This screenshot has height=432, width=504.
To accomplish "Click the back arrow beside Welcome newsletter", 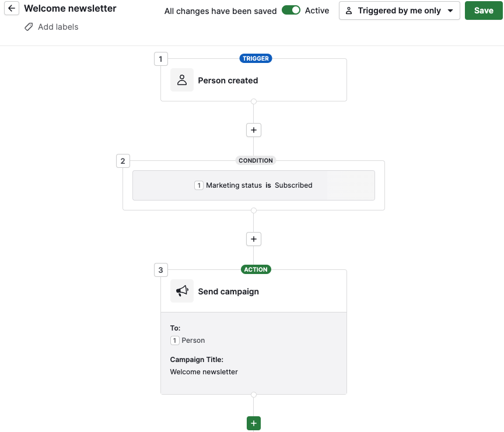I will 11,8.
